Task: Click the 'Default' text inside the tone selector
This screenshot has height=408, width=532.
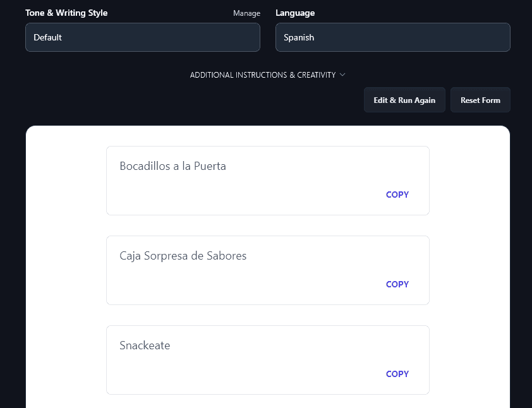Action: click(49, 37)
